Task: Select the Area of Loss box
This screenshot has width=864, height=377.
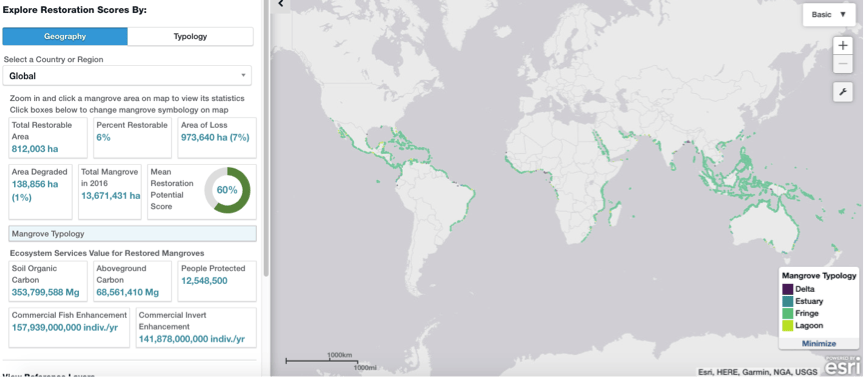Action: (217, 137)
